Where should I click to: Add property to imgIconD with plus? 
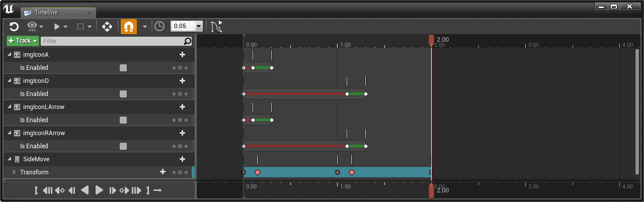point(183,80)
